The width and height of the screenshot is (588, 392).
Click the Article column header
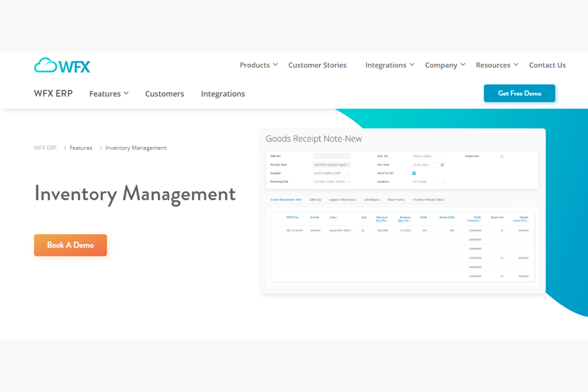[x=315, y=218]
